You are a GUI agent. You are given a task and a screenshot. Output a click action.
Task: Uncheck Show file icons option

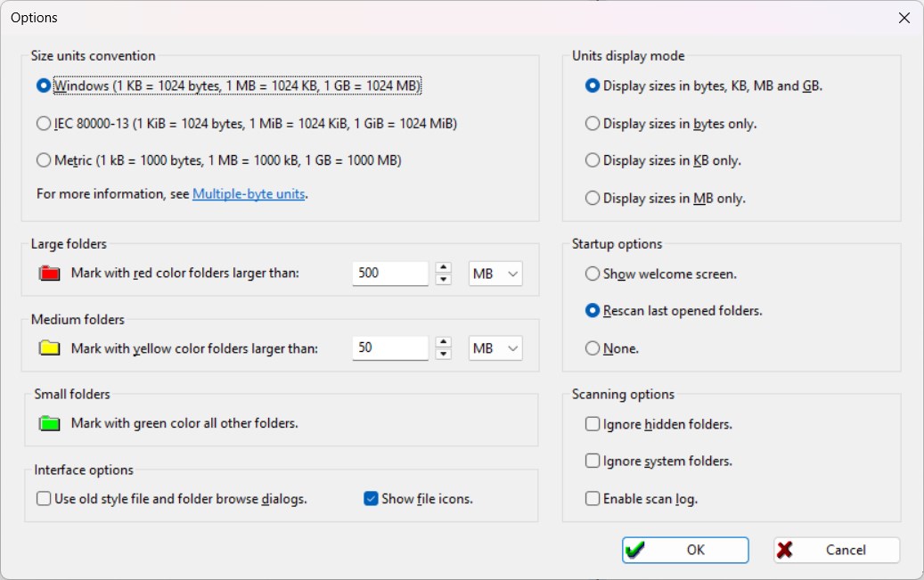point(372,499)
